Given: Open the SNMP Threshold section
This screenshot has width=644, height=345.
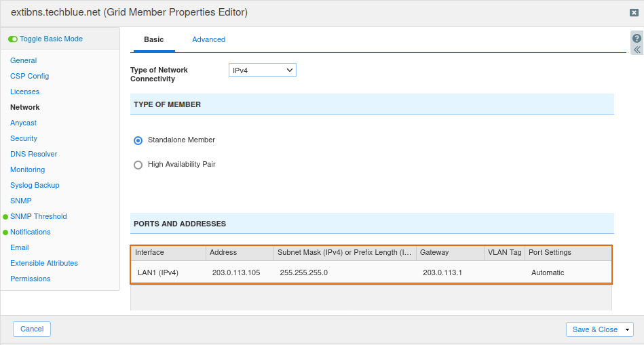Looking at the screenshot, I should point(39,216).
